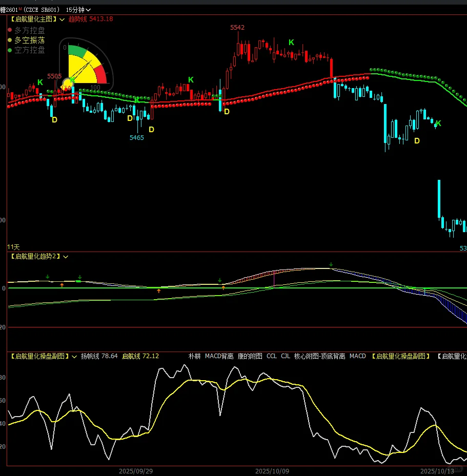Click the D marker beside 2025/10/13 rebound

coord(417,141)
